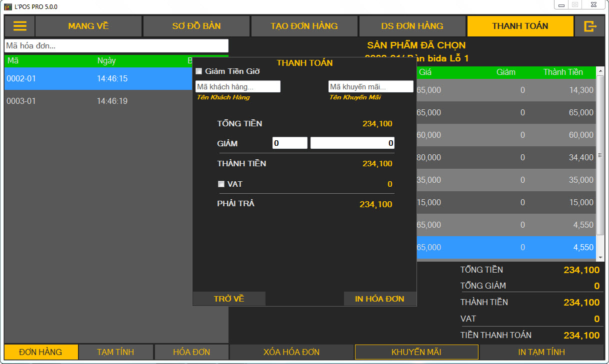Switch to the TẠM TÍNH bottom tab

(x=115, y=352)
